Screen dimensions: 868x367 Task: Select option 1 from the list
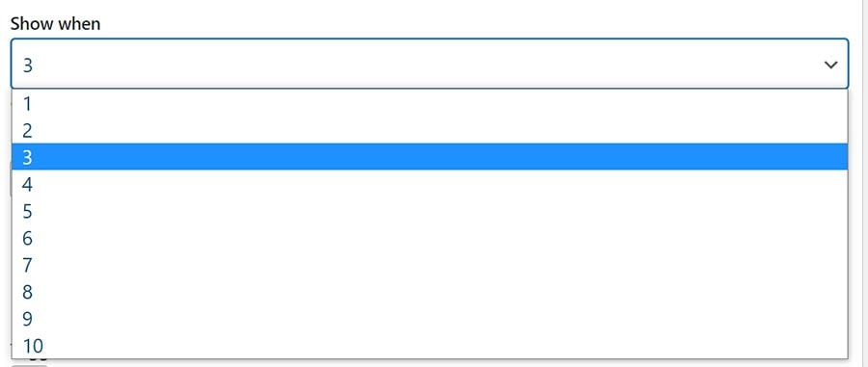429,103
